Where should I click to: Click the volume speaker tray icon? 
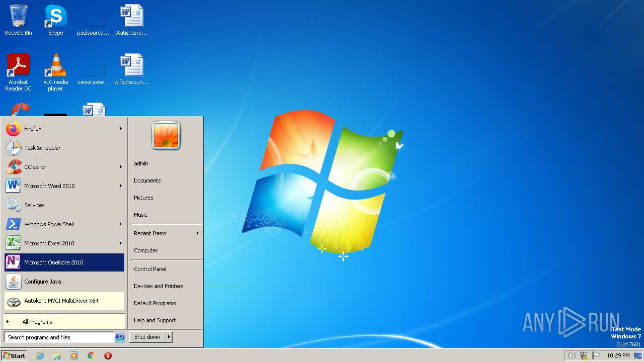tap(572, 355)
